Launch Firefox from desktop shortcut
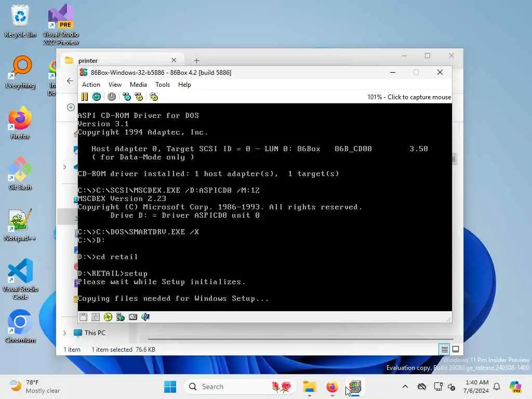The height and width of the screenshot is (399, 532). pyautogui.click(x=20, y=123)
